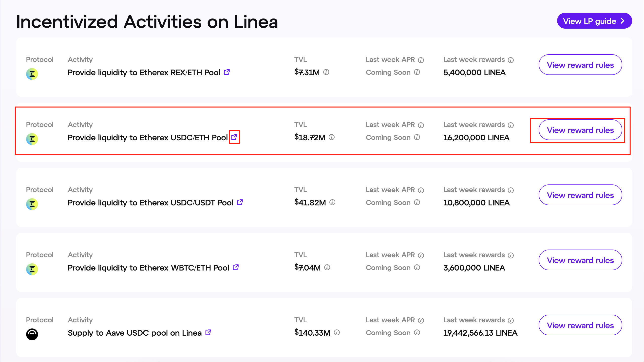Image resolution: width=644 pixels, height=362 pixels.
Task: Open external link for USDC/ETH Pool
Action: tap(234, 137)
